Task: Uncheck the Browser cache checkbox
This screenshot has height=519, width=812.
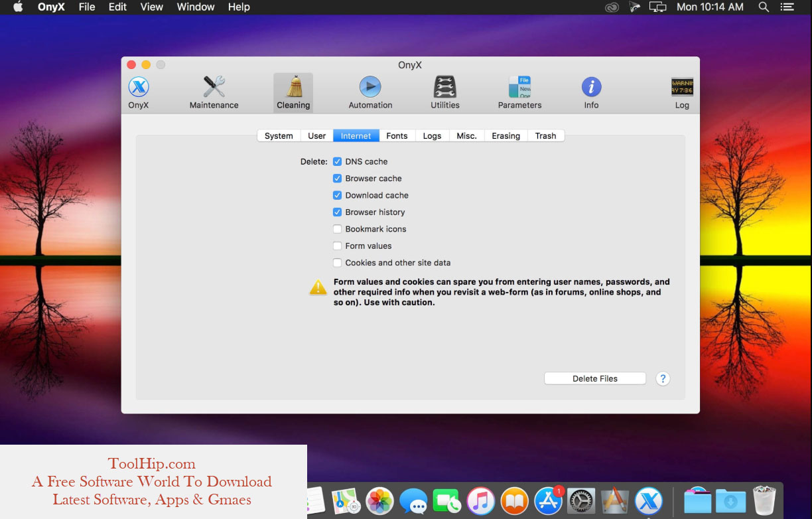Action: [x=338, y=179]
